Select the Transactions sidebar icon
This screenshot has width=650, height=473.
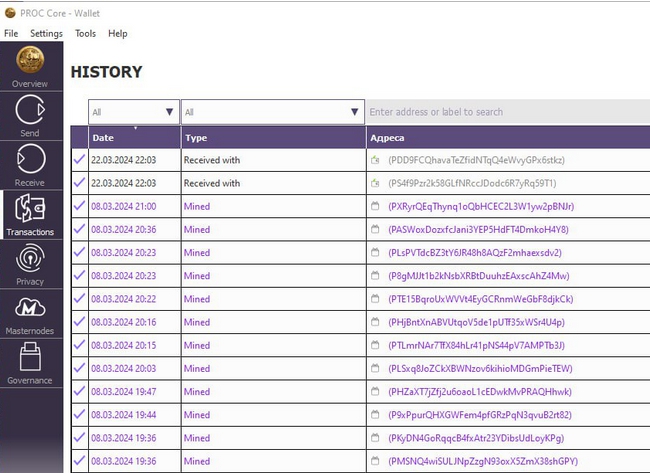(30, 214)
